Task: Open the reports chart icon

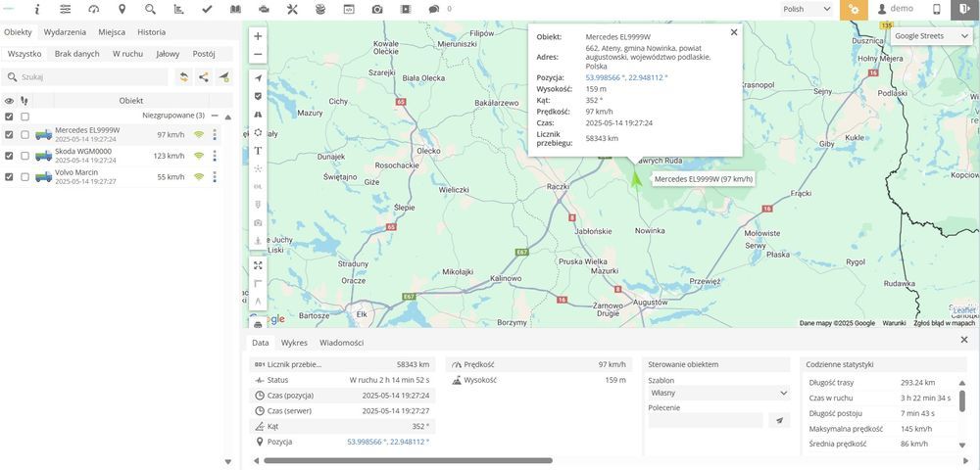Action: (x=178, y=10)
